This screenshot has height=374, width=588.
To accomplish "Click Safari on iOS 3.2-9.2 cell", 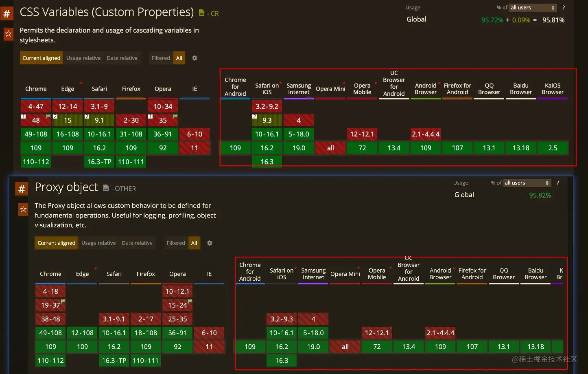I will pyautogui.click(x=267, y=106).
